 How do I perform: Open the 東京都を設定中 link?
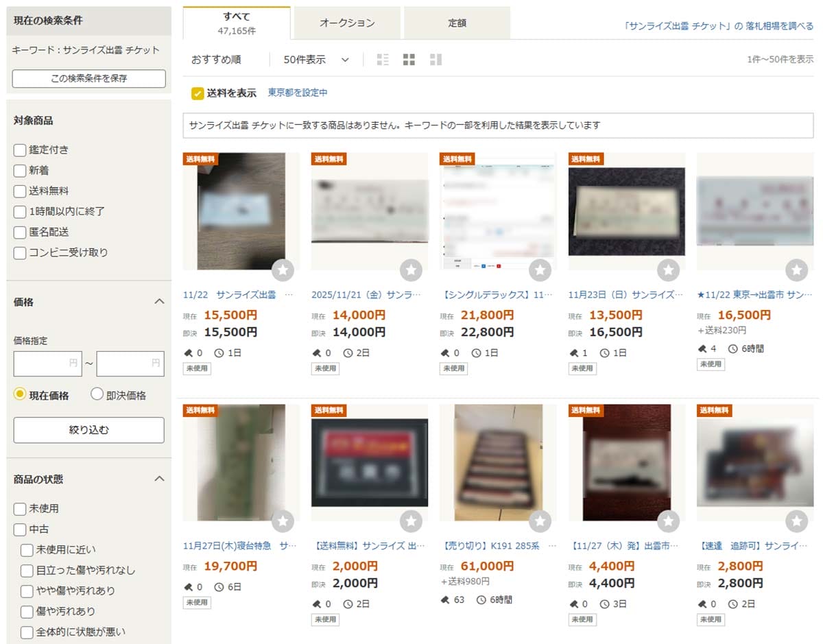point(298,93)
